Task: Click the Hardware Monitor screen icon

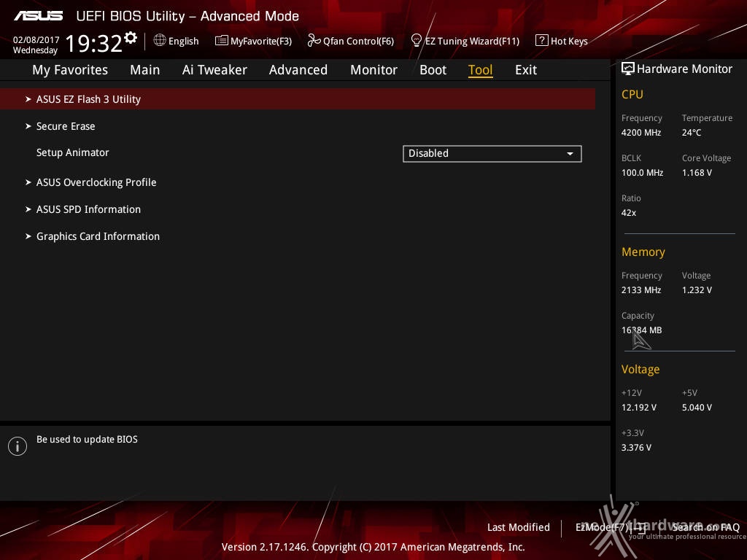Action: (x=628, y=69)
